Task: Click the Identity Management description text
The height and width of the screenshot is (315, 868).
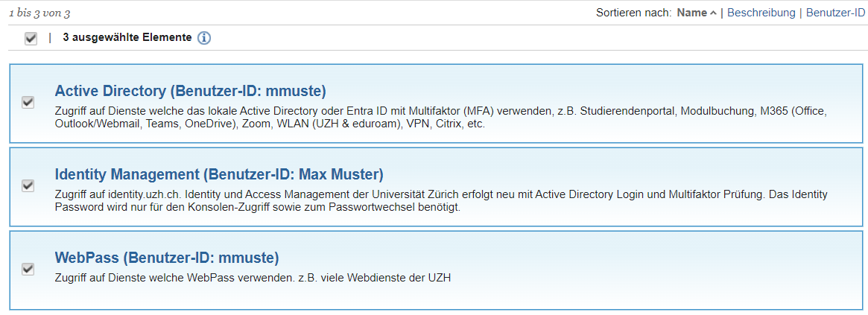Action: [440, 201]
